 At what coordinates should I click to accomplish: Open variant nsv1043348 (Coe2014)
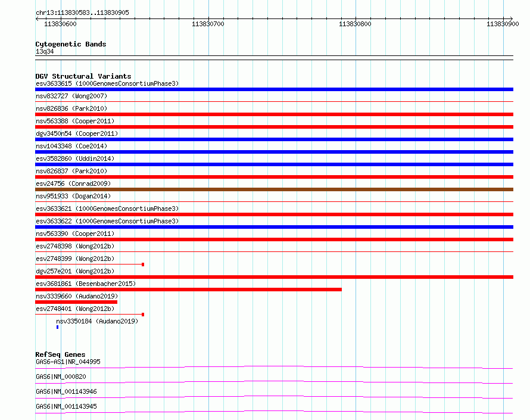(x=71, y=146)
